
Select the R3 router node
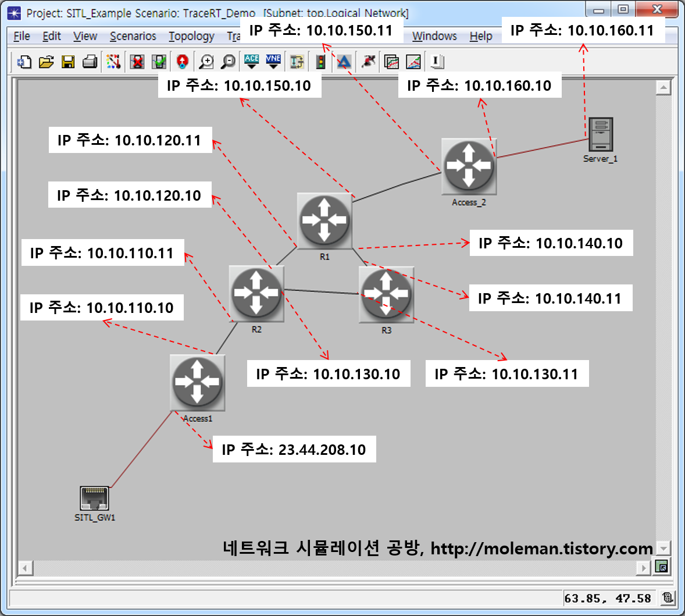pyautogui.click(x=386, y=294)
